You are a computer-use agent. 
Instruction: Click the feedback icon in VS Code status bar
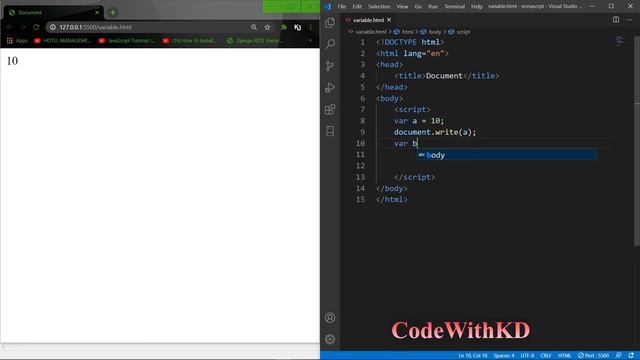[618, 356]
